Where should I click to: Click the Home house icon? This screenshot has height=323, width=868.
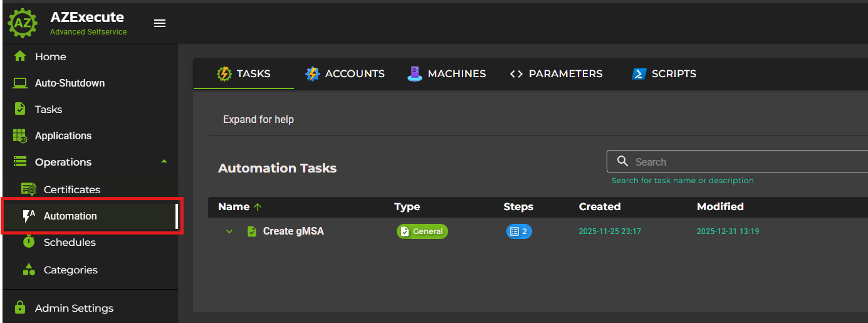point(20,56)
